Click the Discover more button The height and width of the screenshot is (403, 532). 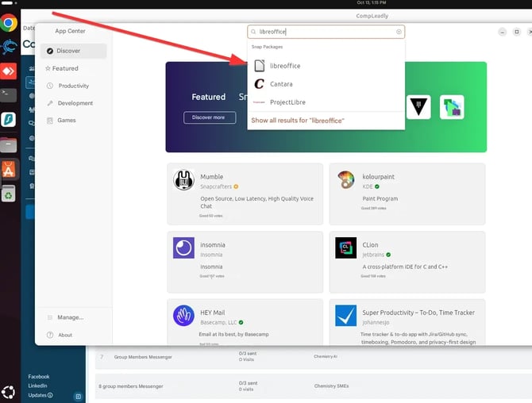[210, 117]
